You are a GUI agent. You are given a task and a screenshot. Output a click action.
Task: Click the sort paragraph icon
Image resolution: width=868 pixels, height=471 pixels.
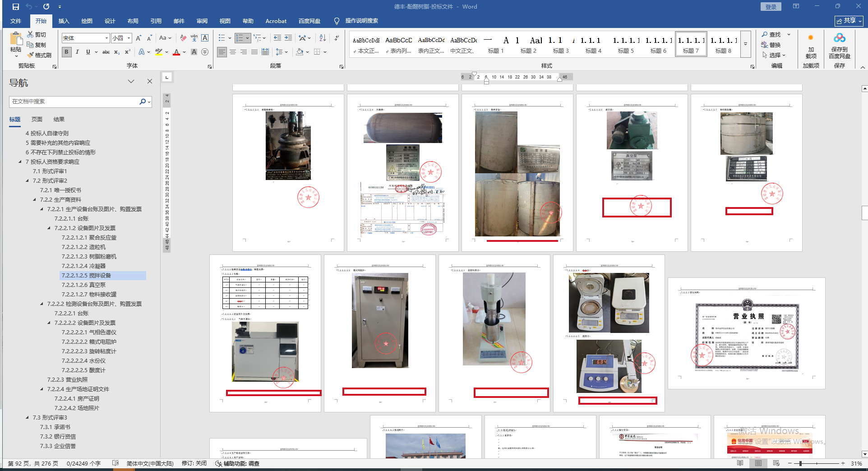point(323,38)
